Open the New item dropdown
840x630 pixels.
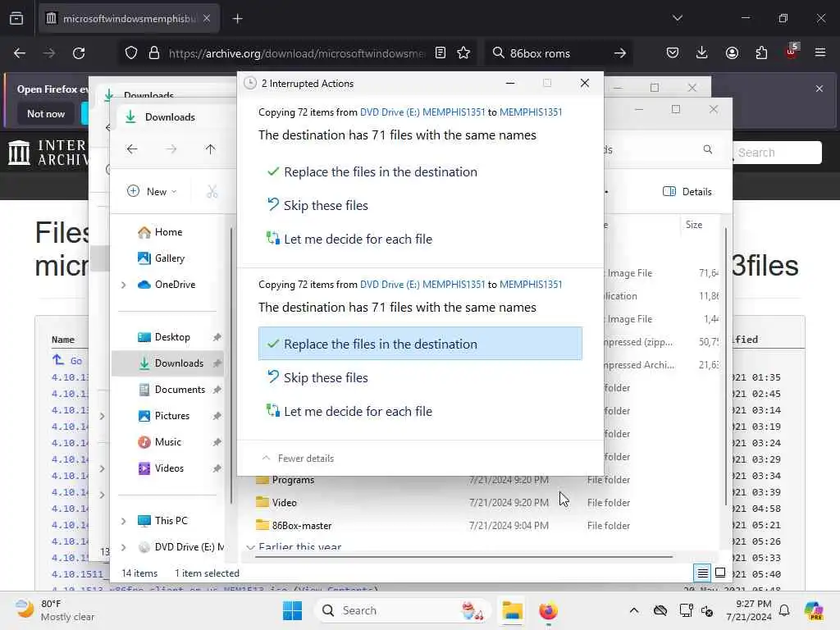[x=152, y=191]
